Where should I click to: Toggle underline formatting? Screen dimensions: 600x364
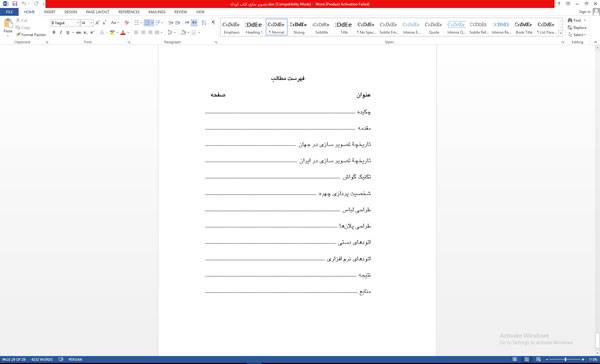tap(68, 33)
